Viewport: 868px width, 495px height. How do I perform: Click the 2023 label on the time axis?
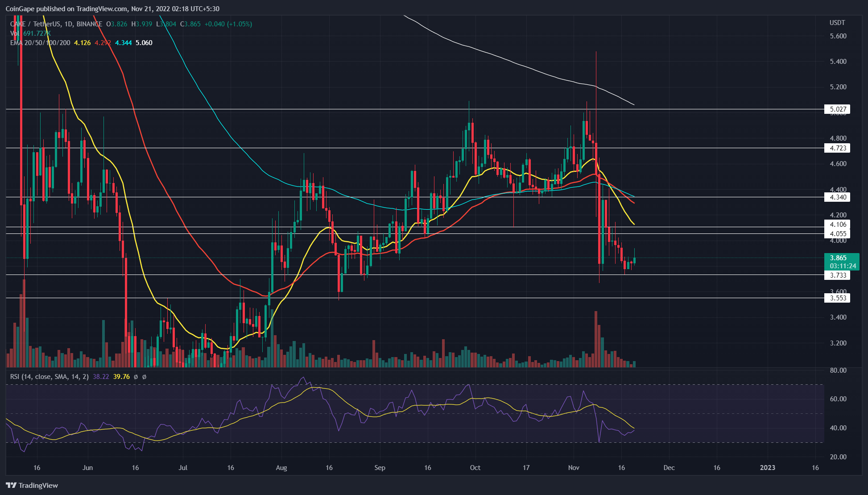[x=769, y=468]
